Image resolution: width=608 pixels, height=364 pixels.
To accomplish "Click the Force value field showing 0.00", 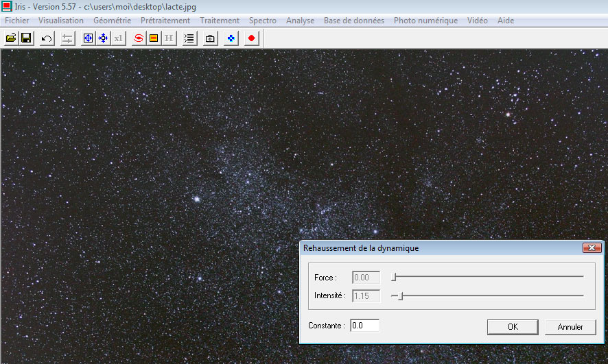I will click(366, 277).
